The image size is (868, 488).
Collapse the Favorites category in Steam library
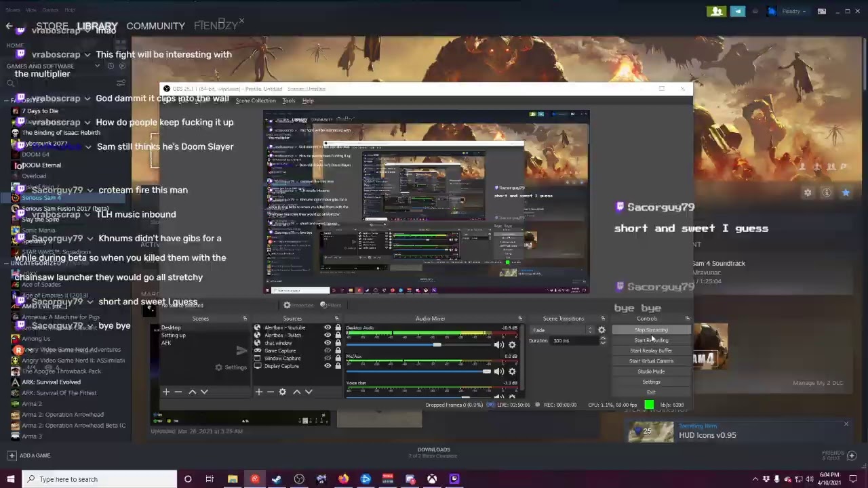click(x=7, y=100)
